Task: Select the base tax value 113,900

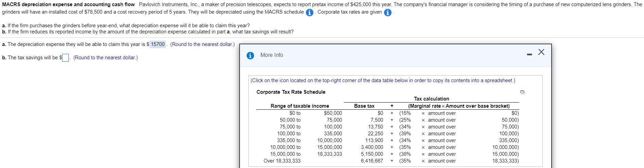Action: pos(374,140)
